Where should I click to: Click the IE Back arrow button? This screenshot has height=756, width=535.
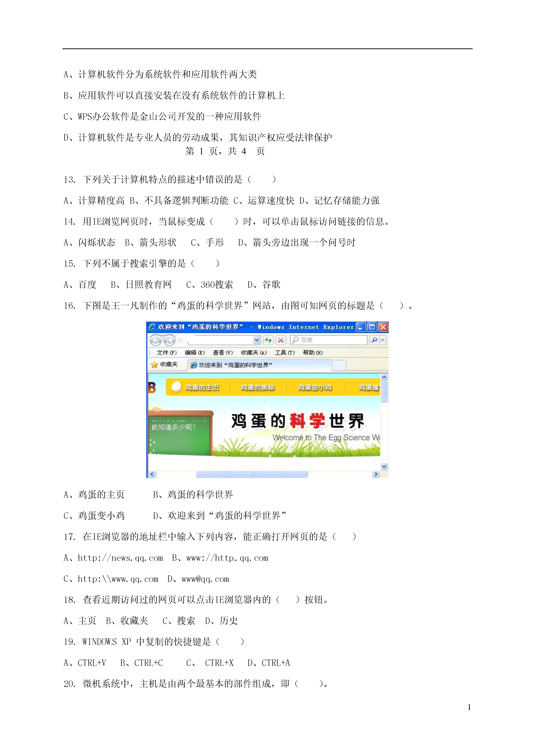pos(156,340)
